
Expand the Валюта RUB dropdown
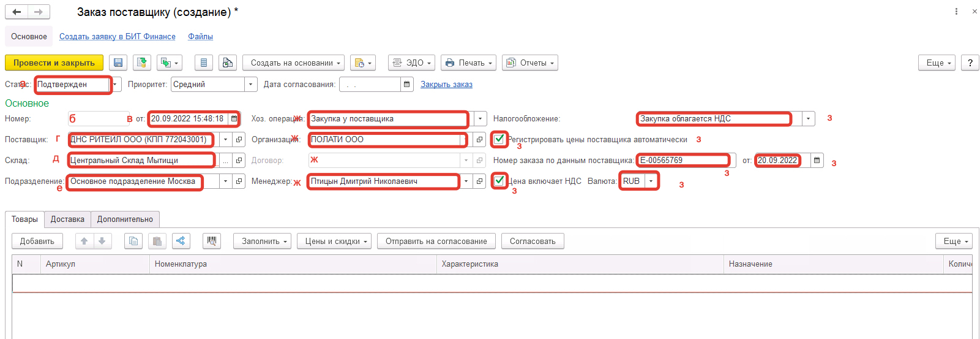[651, 181]
